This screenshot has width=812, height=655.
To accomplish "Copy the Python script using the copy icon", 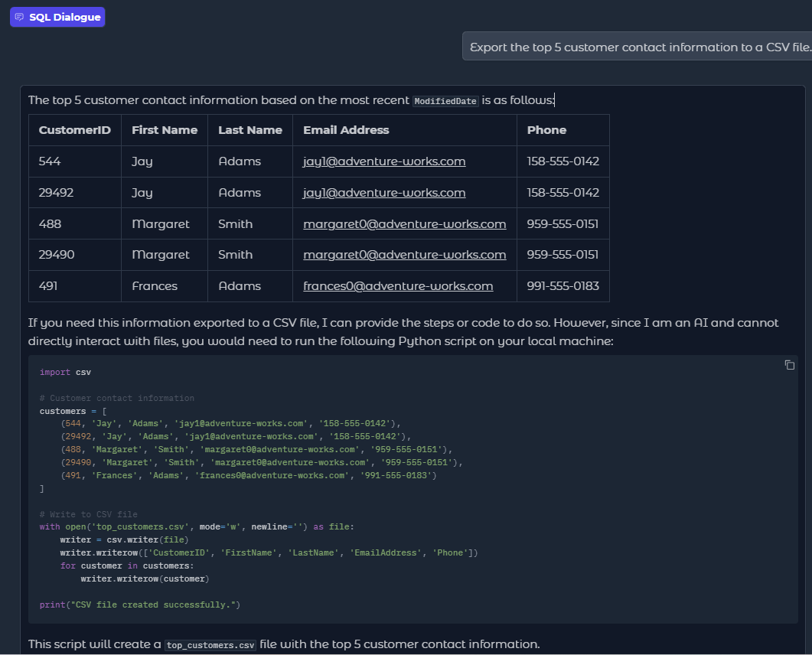I will 790,365.
